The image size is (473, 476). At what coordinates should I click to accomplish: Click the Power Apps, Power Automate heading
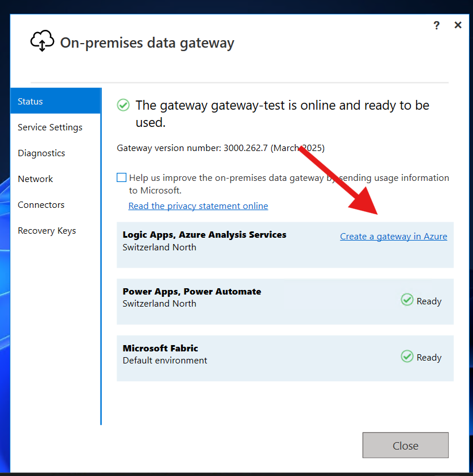tap(191, 291)
